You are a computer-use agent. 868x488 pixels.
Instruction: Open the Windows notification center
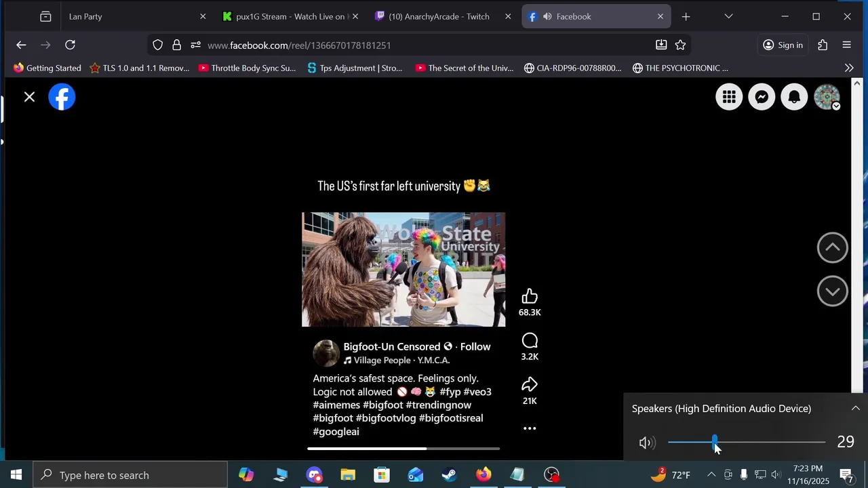(x=846, y=474)
